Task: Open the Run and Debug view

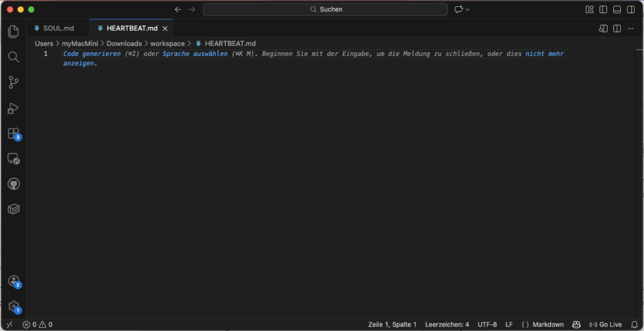Action: [13, 108]
